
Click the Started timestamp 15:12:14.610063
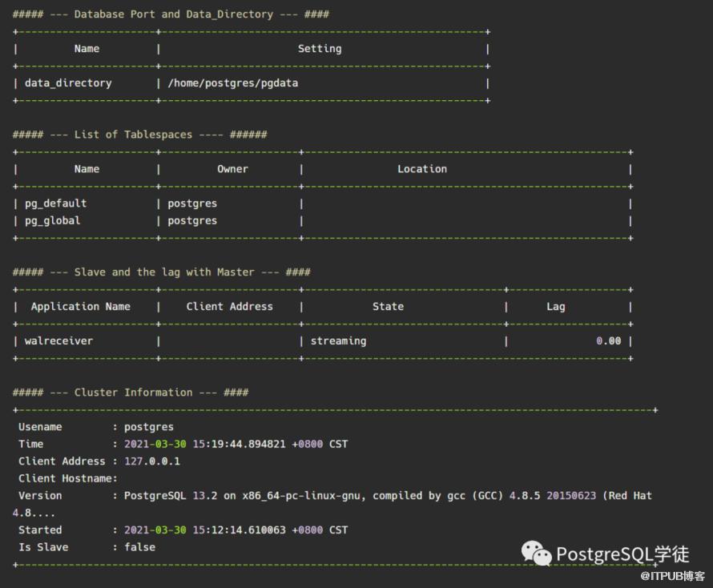tap(239, 530)
